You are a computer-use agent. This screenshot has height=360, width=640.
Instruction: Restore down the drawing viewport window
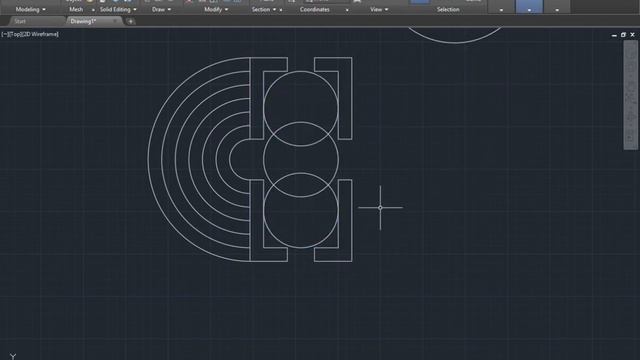[623, 35]
